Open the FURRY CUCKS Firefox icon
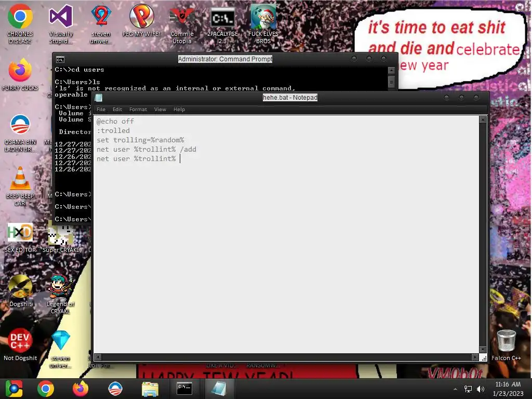This screenshot has height=399, width=532. tap(20, 75)
